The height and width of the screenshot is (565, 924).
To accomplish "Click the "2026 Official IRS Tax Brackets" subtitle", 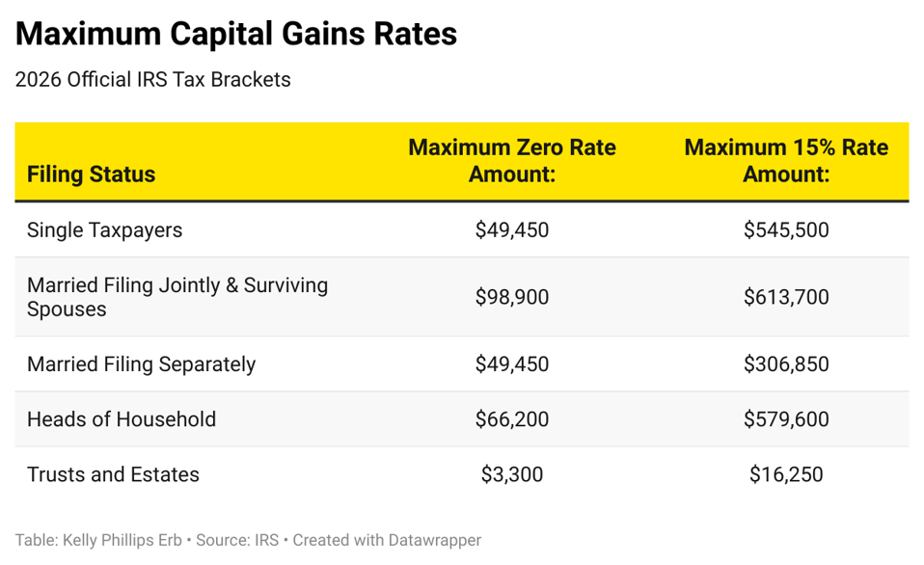I will point(152,80).
